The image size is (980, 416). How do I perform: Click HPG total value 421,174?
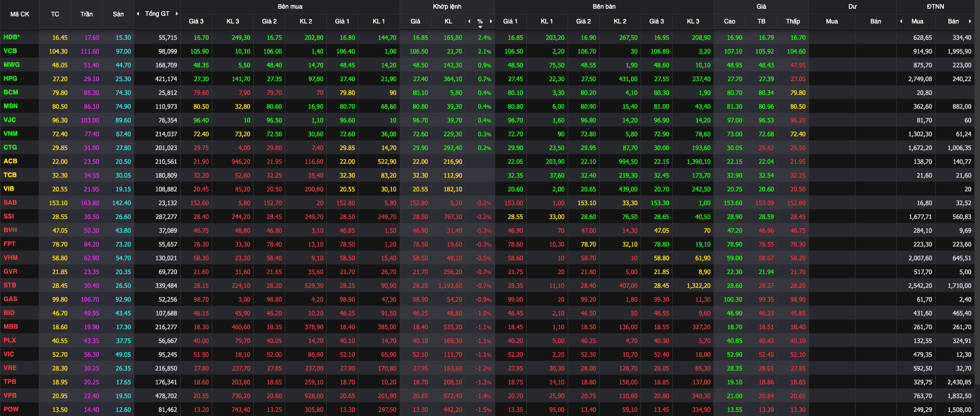pos(166,79)
